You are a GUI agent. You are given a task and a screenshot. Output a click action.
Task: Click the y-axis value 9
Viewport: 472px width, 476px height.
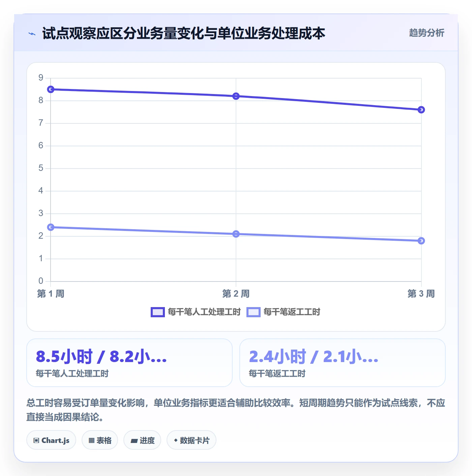click(x=41, y=78)
